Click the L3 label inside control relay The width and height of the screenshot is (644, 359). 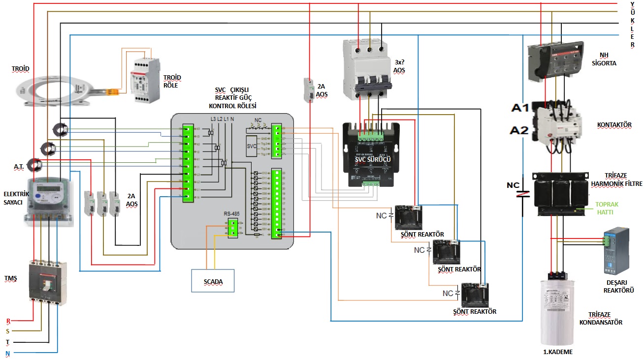pos(213,119)
